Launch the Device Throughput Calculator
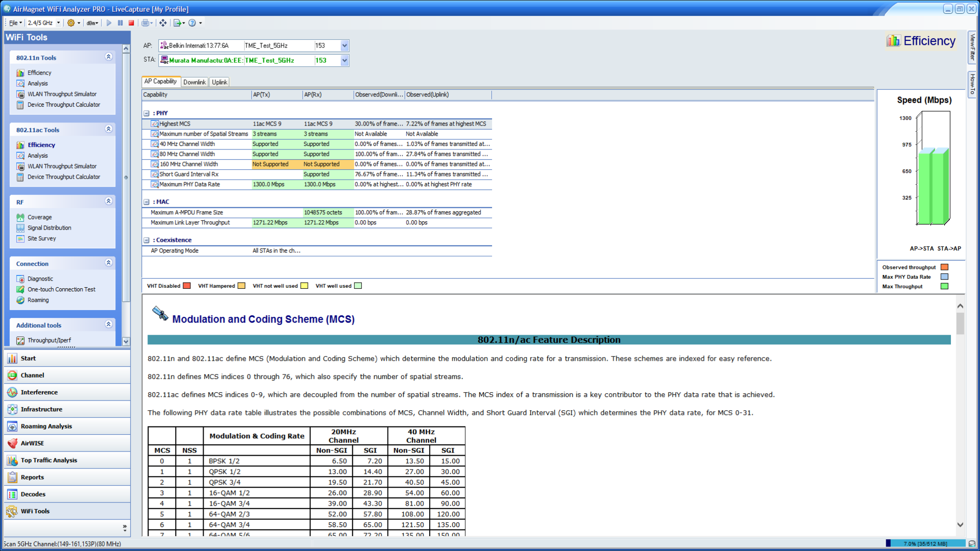The width and height of the screenshot is (980, 551). [x=63, y=105]
